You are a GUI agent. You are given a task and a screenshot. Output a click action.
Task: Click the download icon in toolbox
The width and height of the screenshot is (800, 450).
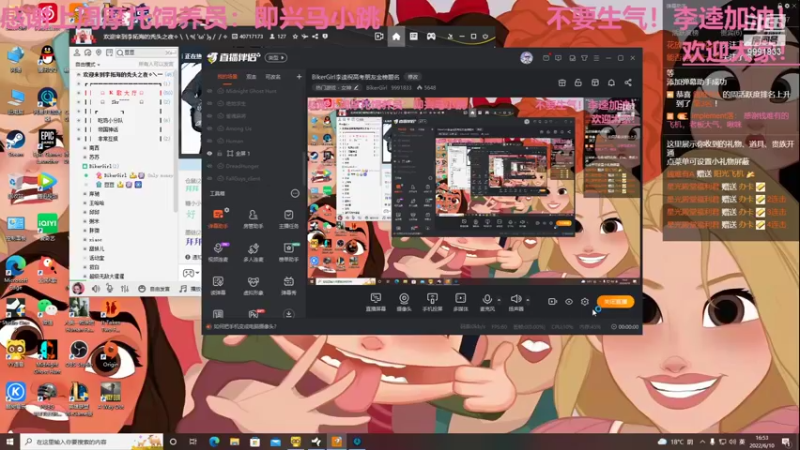click(288, 314)
